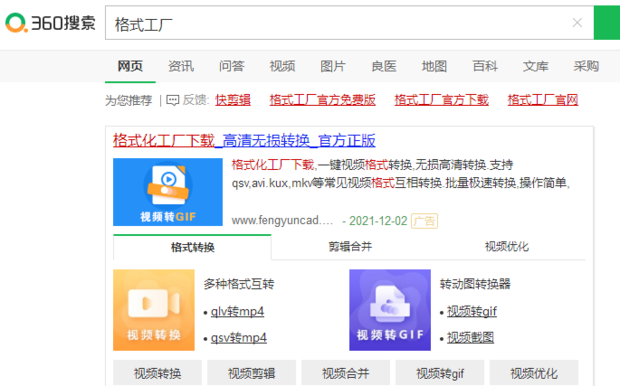Click the 视频合并 button

point(346,373)
